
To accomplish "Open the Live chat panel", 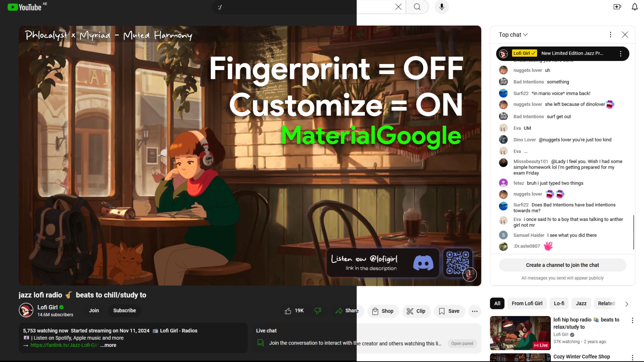I will click(461, 343).
